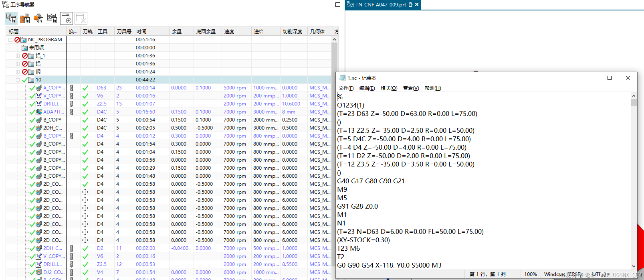Click the 几何体 column header
The height and width of the screenshot is (280, 644).
[319, 31]
